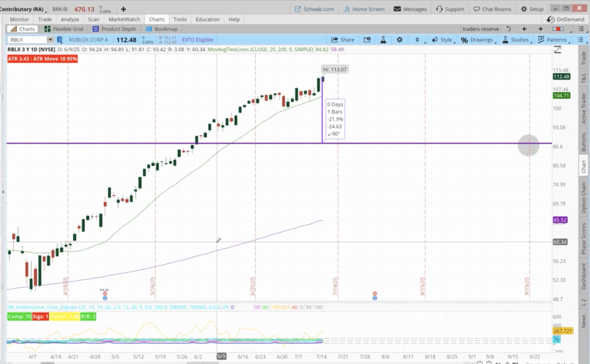590x364 pixels.
Task: Open the Phase Scores sidebar panel
Action: click(584, 239)
